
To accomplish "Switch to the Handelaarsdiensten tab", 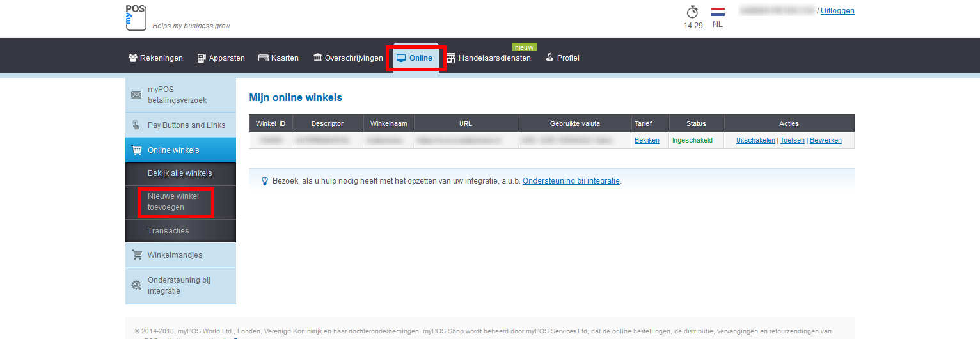I will [x=489, y=58].
